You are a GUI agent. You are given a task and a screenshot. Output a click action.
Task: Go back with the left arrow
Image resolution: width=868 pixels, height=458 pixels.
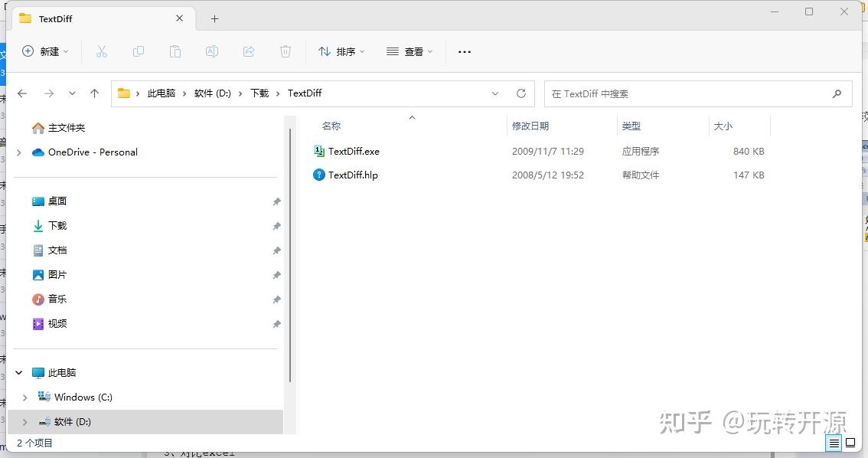click(x=22, y=93)
